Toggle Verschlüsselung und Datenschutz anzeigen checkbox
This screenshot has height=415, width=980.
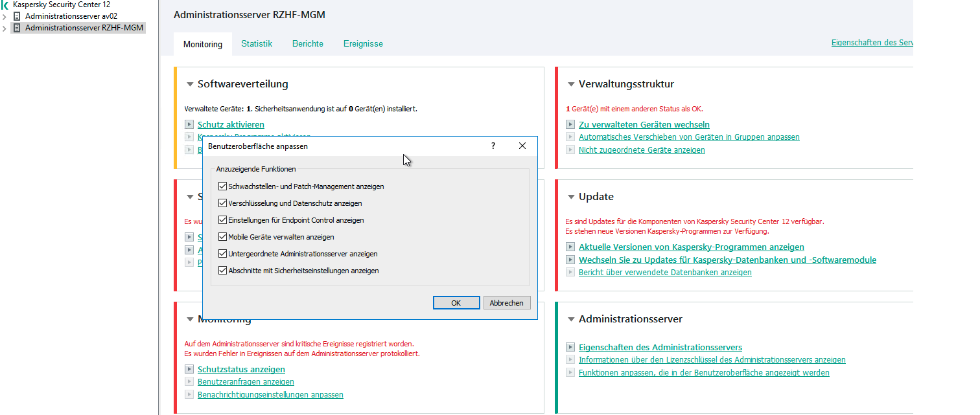pyautogui.click(x=223, y=203)
